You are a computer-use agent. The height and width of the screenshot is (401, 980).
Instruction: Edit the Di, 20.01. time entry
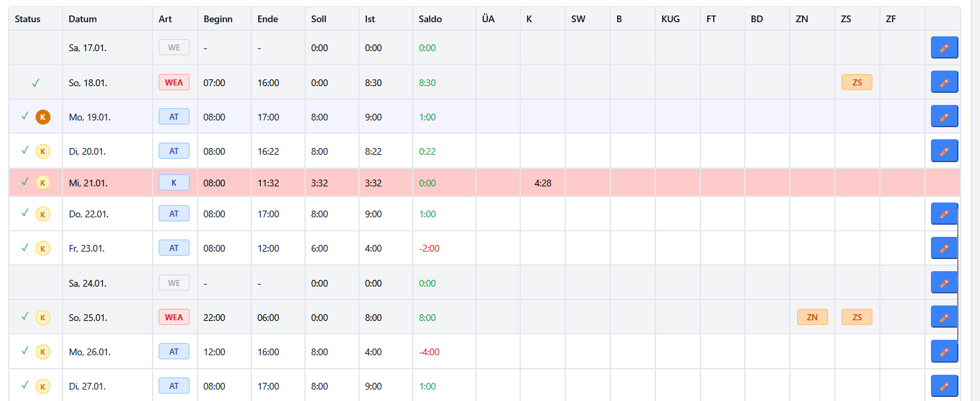pos(944,151)
